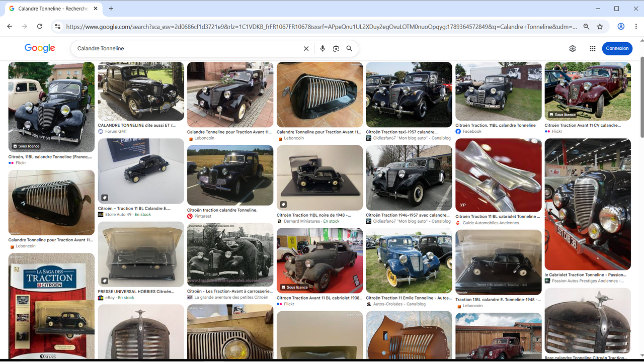Screen dimensions: 644x362
Task: Click 'Citroën Traction 1946-1957 avec calandre...' caption
Action: click(x=409, y=215)
